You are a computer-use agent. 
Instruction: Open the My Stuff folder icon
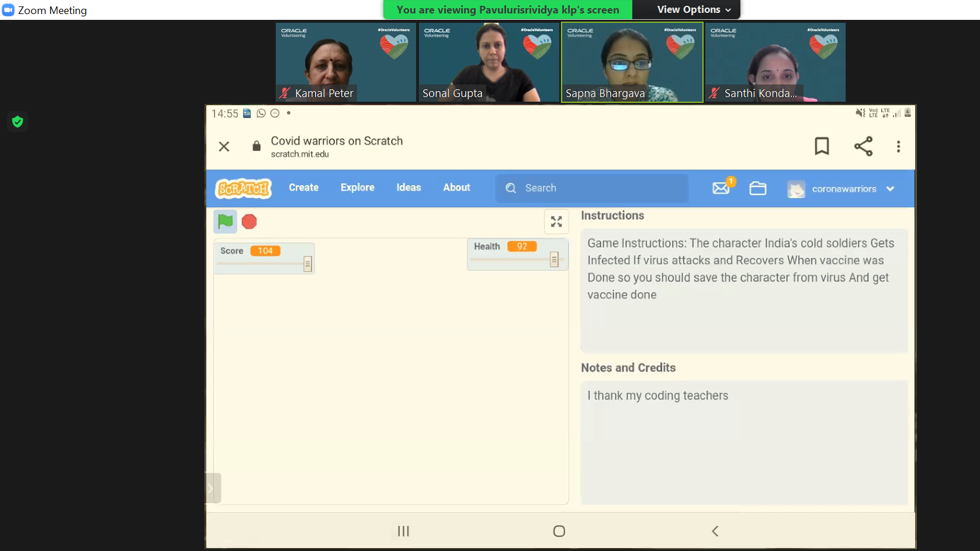(x=758, y=188)
